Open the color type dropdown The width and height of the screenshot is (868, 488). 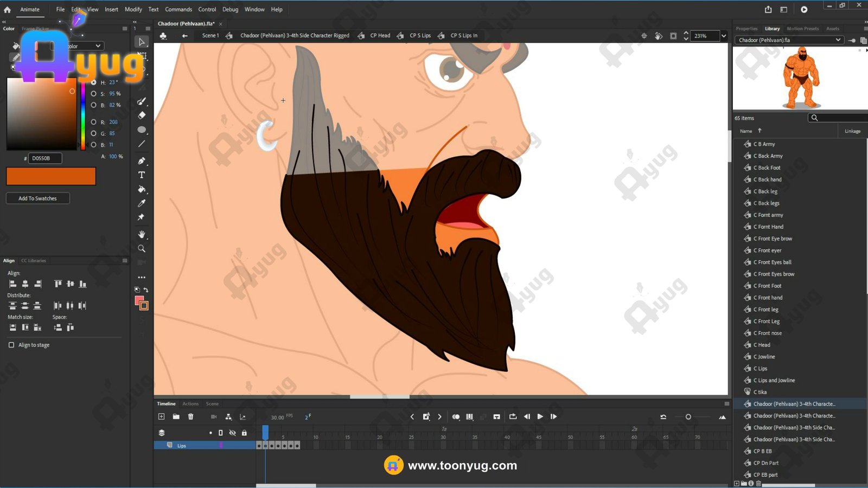click(98, 46)
